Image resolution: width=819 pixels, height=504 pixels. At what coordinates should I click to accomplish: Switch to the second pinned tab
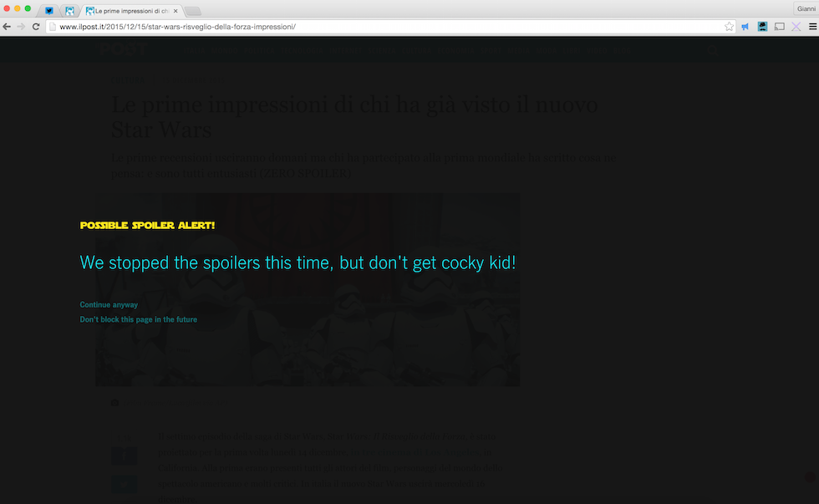click(x=70, y=11)
